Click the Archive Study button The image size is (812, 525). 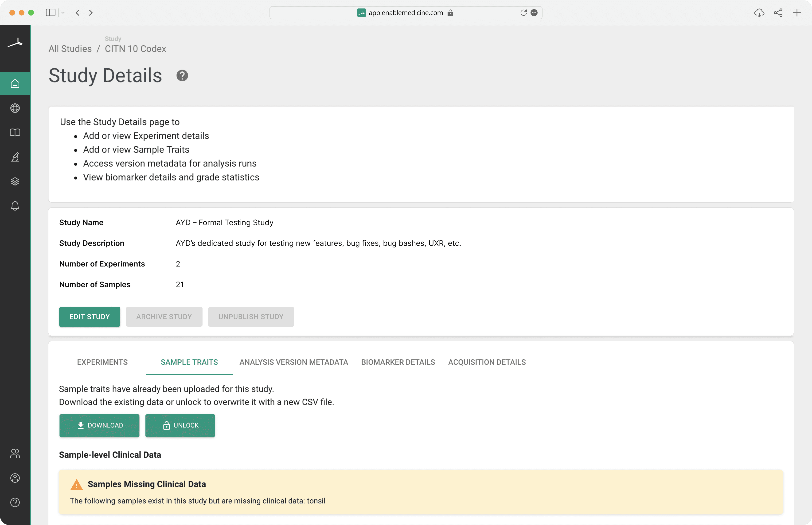click(164, 317)
